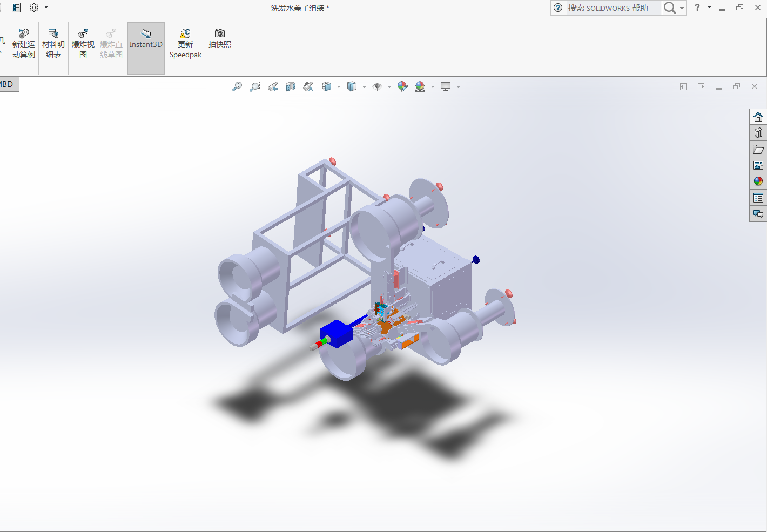Expand the View Orientation dropdown arrow
Screen dimensions: 767x532
pyautogui.click(x=339, y=87)
